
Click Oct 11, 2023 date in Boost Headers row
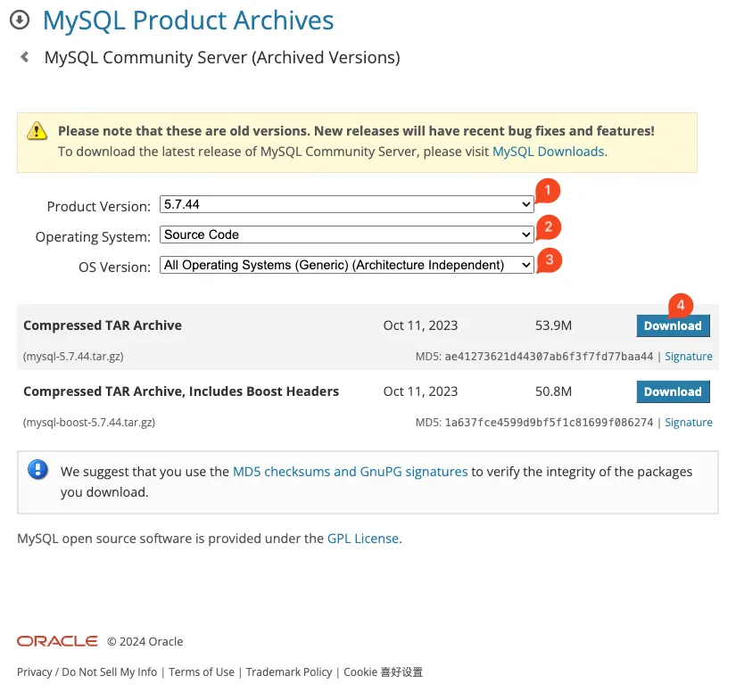tap(420, 391)
